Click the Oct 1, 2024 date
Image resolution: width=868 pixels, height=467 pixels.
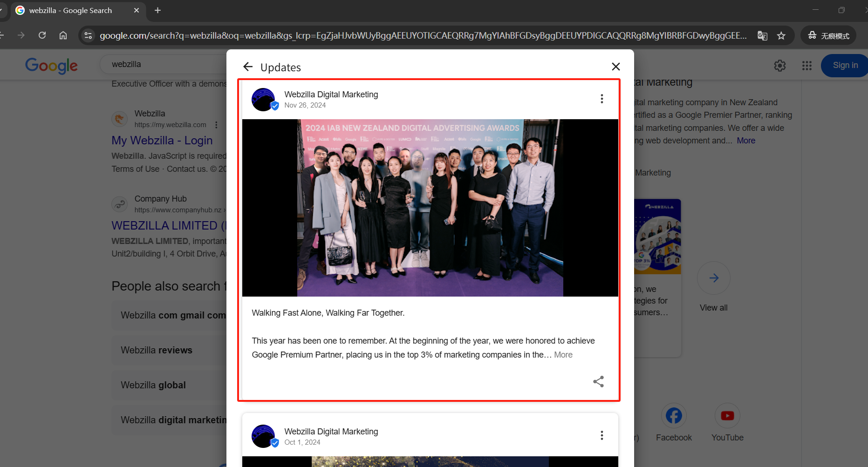tap(302, 442)
